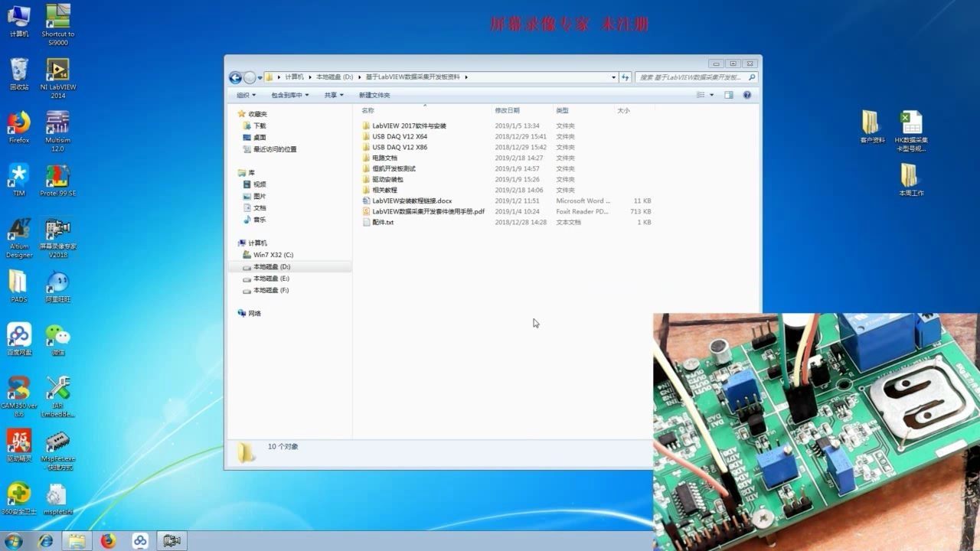The width and height of the screenshot is (980, 551).
Task: Open 客户资料 folder on desktop
Action: tap(872, 127)
